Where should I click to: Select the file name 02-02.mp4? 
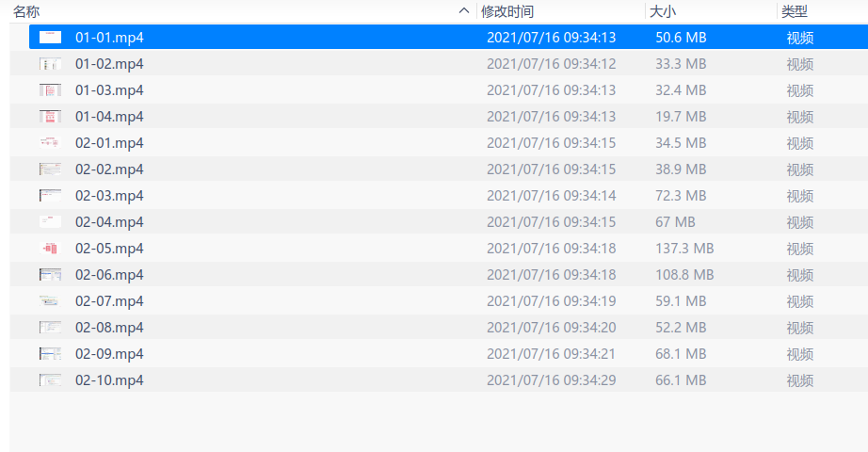click(109, 169)
